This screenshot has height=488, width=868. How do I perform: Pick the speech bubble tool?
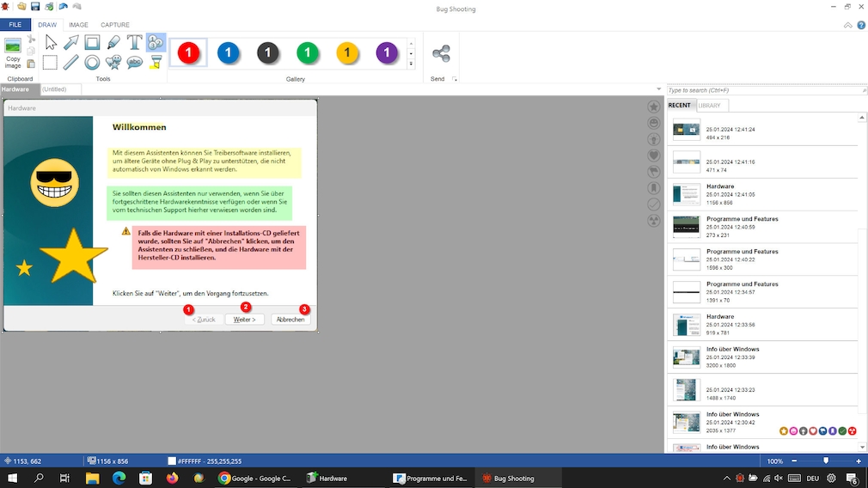(x=135, y=62)
